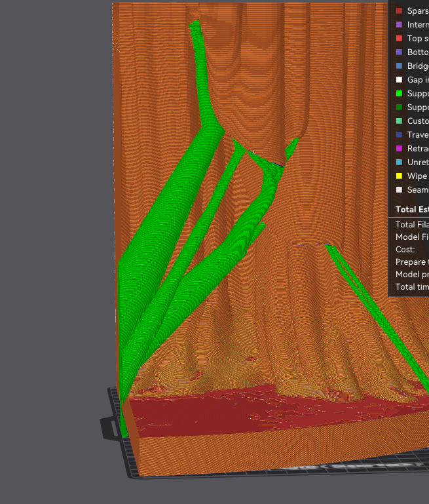Click the purple Internal solid infill swatch
The image size is (429, 504).
pyautogui.click(x=399, y=25)
